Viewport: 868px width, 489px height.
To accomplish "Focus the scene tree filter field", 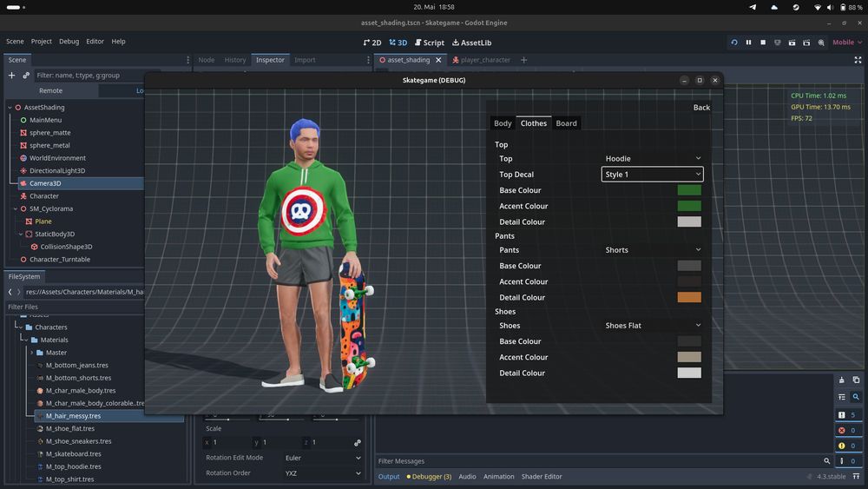I will (91, 76).
